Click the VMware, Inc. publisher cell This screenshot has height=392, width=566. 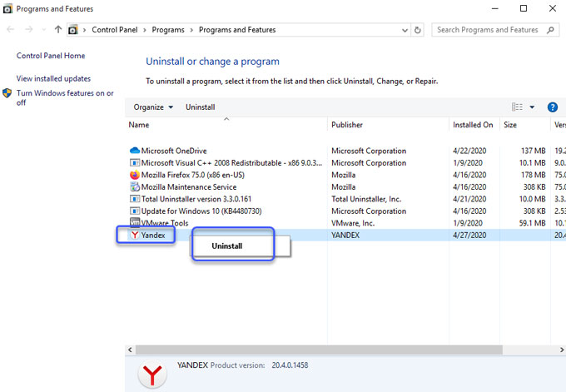point(353,223)
